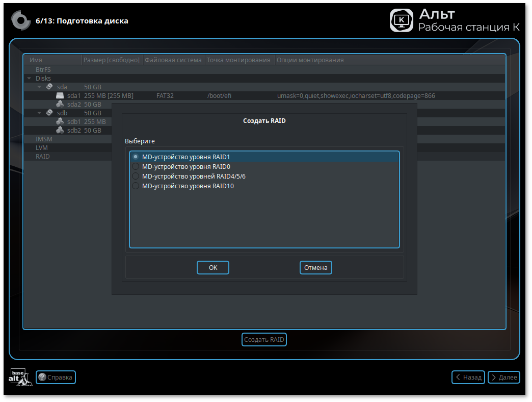Image resolution: width=532 pixels, height=402 pixels.
Task: Select the RAID1 MD-device option
Action: (136, 157)
